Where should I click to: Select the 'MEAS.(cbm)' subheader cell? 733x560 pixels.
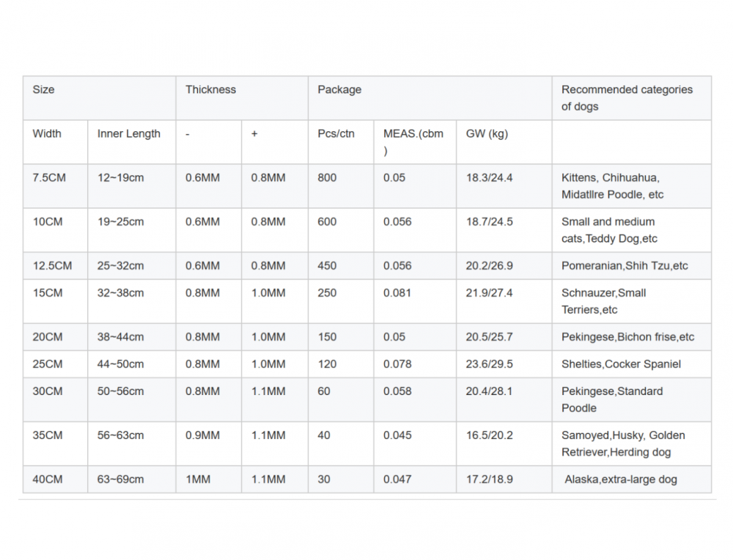click(415, 142)
